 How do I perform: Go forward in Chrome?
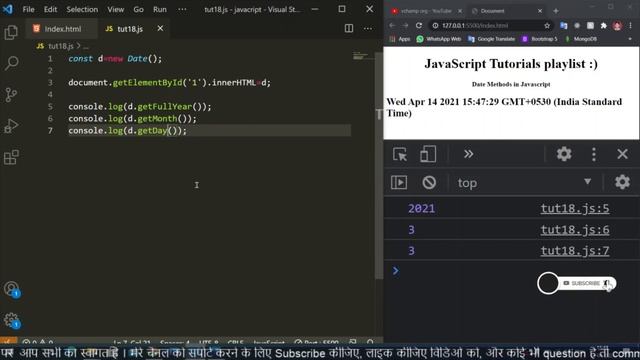click(405, 25)
